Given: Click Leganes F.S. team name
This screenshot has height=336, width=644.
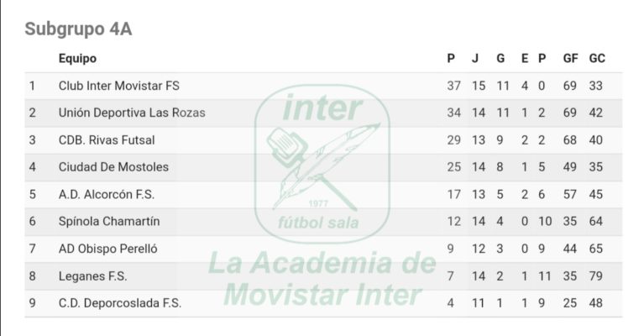Looking at the screenshot, I should click(x=93, y=276).
